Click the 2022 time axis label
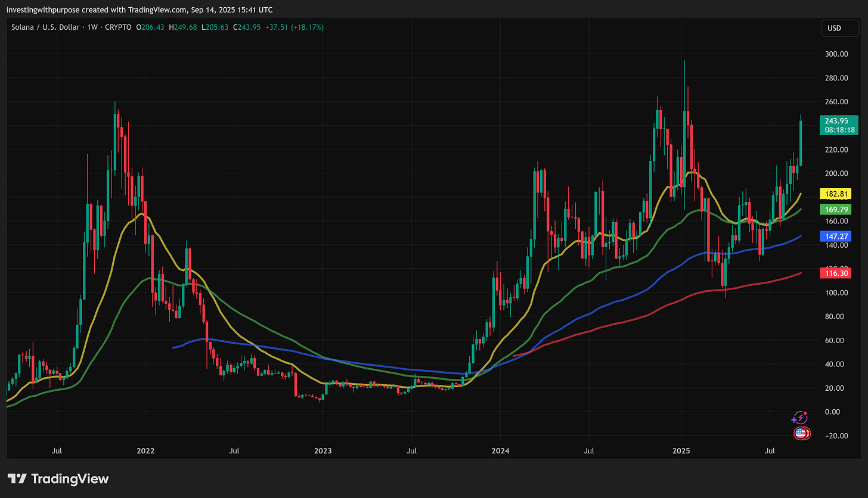Viewport: 868px width, 498px height. click(x=145, y=451)
